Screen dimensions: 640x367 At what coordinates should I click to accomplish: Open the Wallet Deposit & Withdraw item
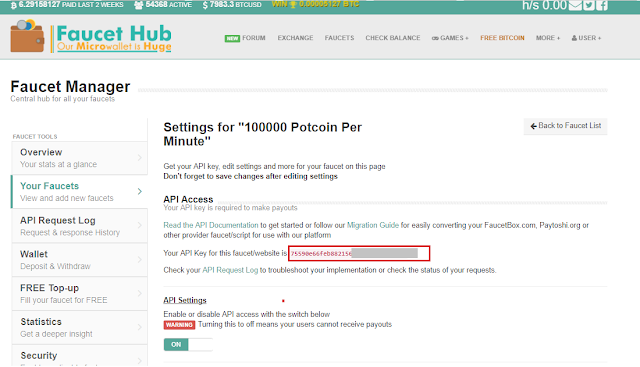(79, 260)
